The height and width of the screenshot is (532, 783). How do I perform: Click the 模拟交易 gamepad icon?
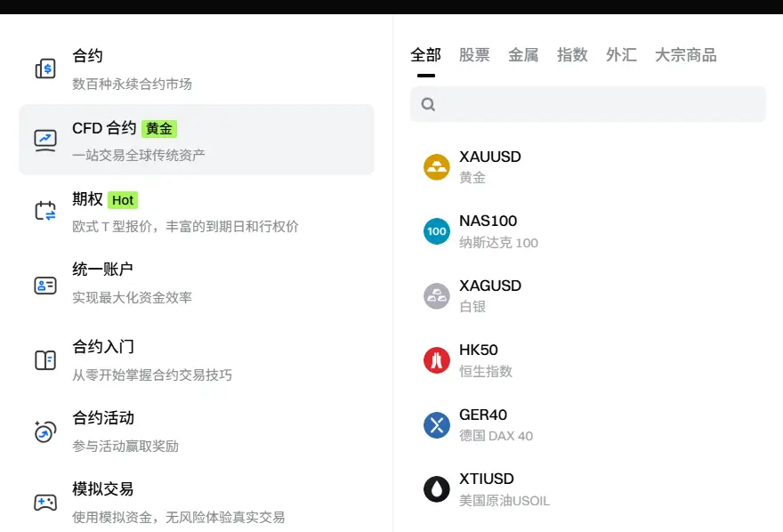tap(45, 503)
